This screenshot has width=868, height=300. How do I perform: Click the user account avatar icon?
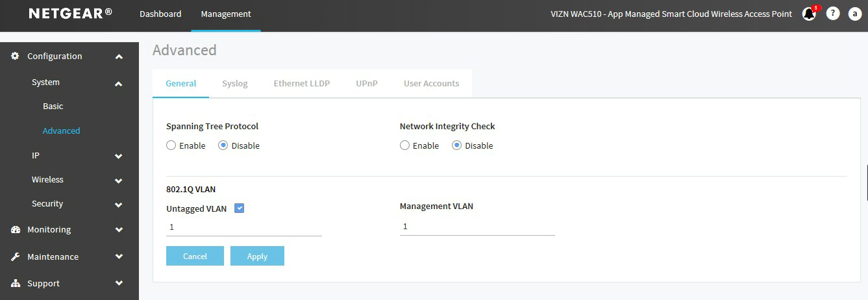[855, 14]
